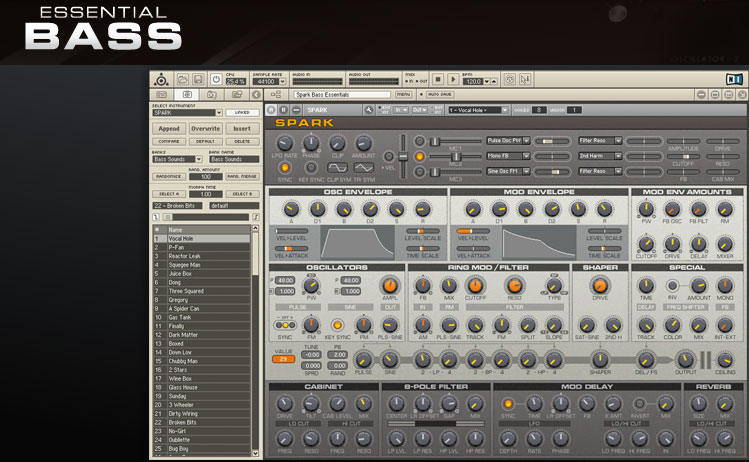Viewport: 749px width, 462px height.
Task: Open the instrument In port dropdown
Action: tap(400, 110)
